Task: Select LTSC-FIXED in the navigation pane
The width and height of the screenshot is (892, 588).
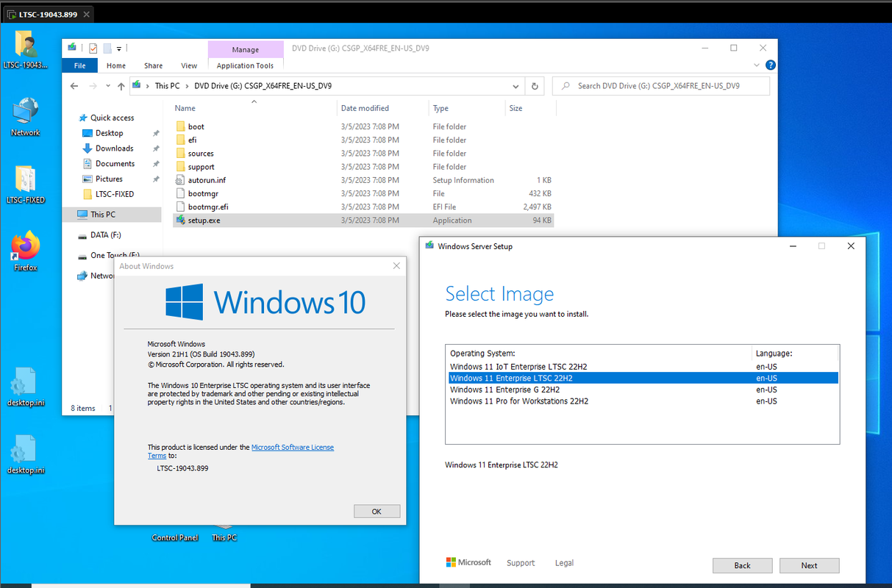Action: 115,194
